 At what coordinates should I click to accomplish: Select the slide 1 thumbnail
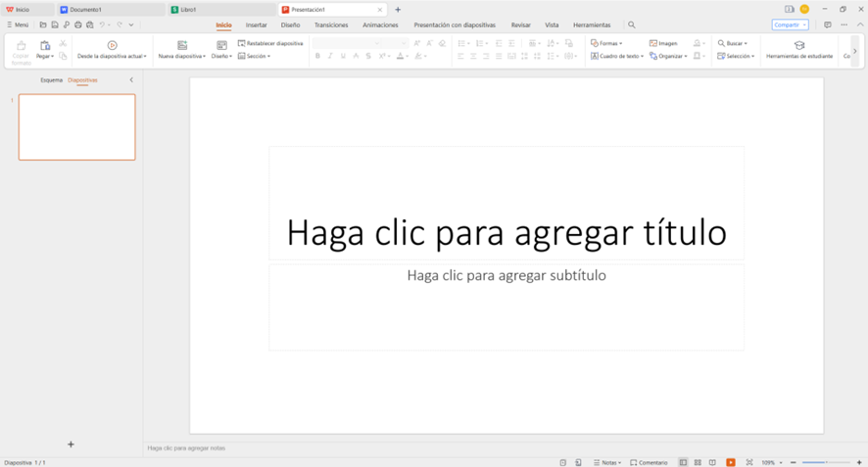coord(76,127)
